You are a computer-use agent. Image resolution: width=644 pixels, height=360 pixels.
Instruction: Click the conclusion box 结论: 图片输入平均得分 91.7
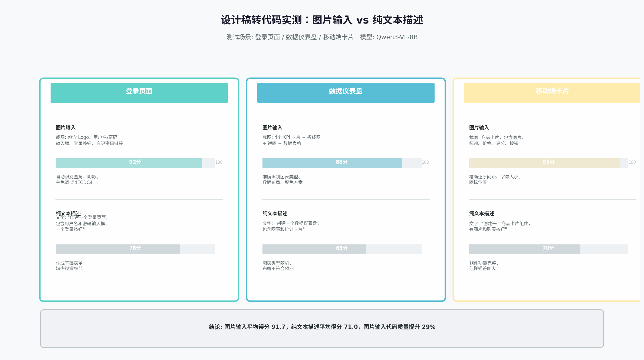pyautogui.click(x=322, y=329)
